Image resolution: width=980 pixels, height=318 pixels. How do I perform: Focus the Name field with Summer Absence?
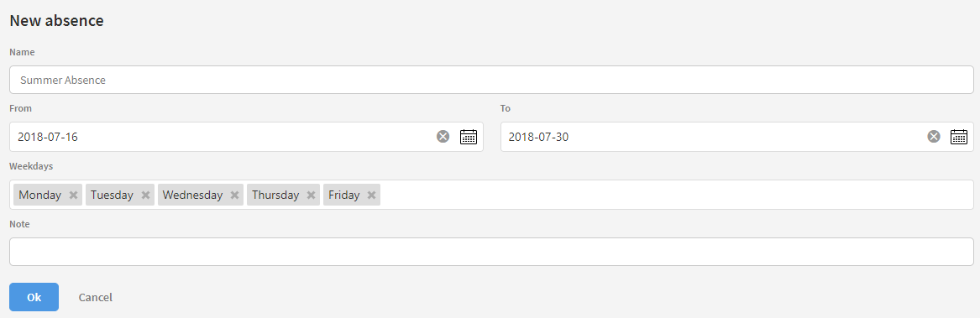tap(491, 80)
